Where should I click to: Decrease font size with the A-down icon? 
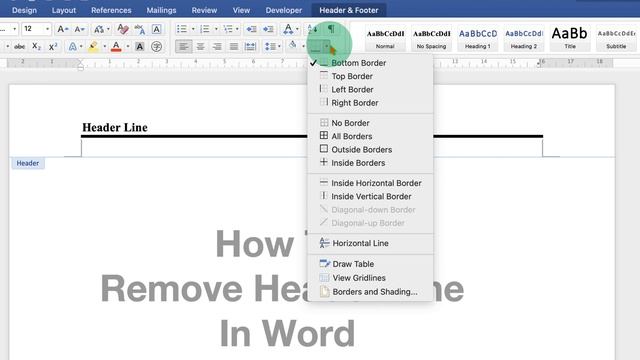(x=79, y=29)
